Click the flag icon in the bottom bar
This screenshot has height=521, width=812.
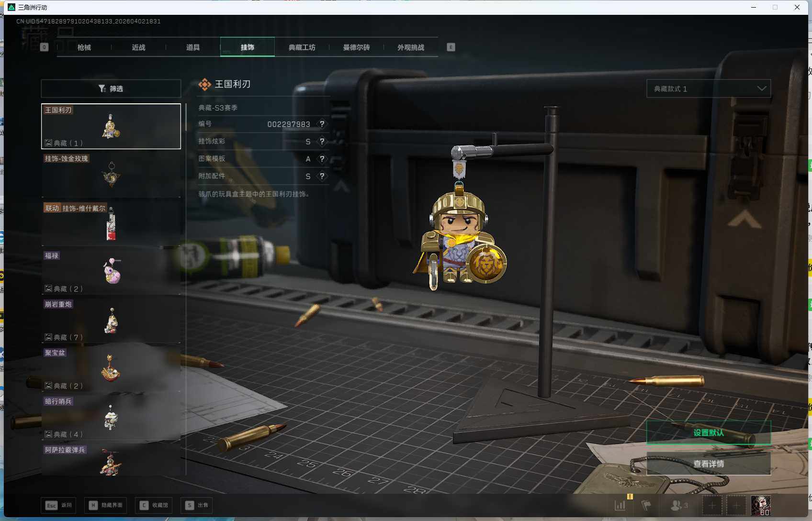[x=646, y=505]
